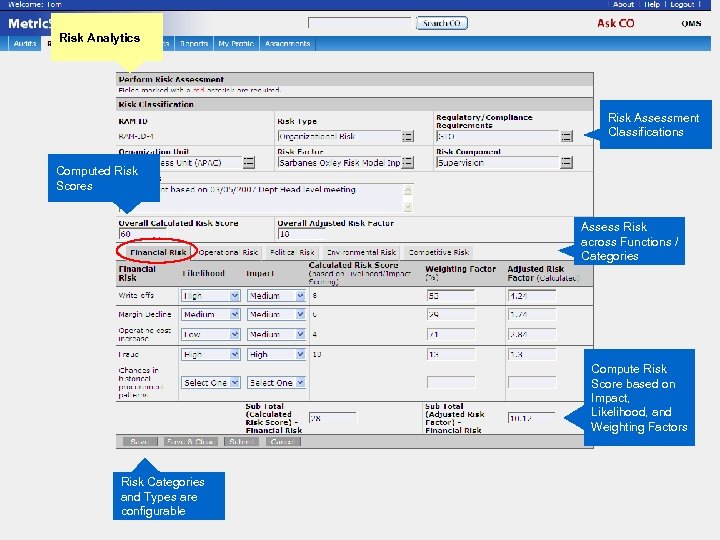720x540 pixels.
Task: Focus the Fraud Weighting Factor field
Action: point(451,354)
